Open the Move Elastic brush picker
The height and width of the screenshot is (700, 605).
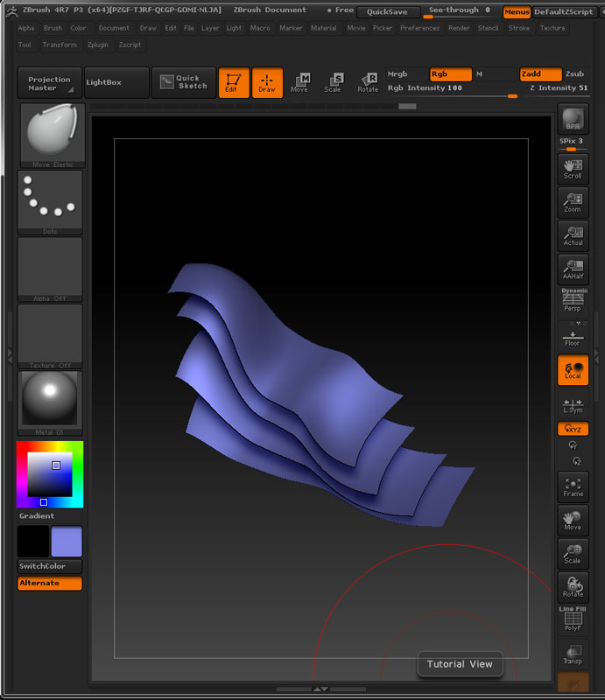(52, 134)
